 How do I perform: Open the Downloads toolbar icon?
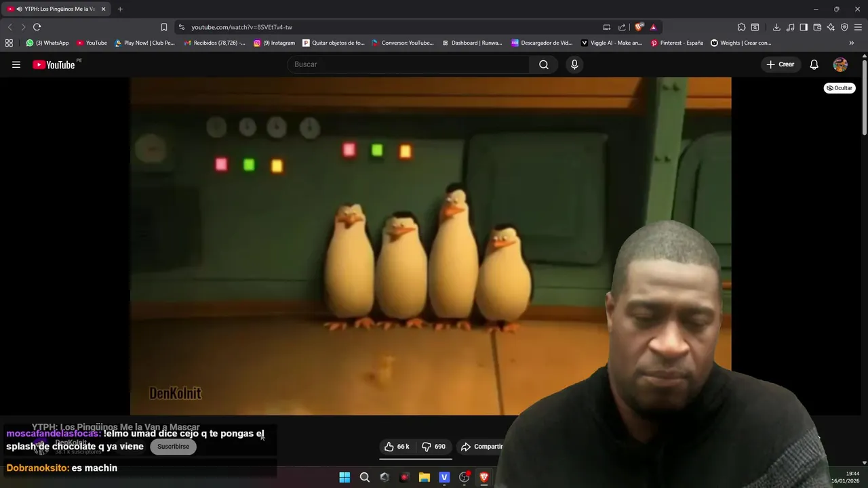pyautogui.click(x=776, y=27)
